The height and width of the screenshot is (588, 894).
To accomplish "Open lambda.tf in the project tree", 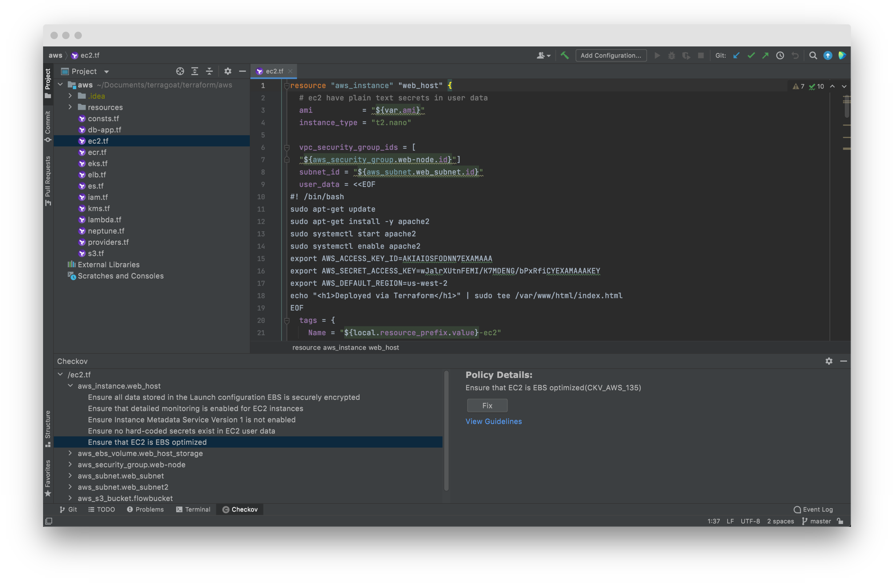I will point(104,220).
